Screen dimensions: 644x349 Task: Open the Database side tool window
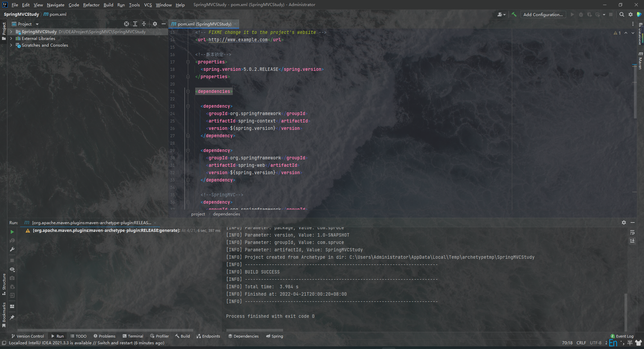(640, 34)
